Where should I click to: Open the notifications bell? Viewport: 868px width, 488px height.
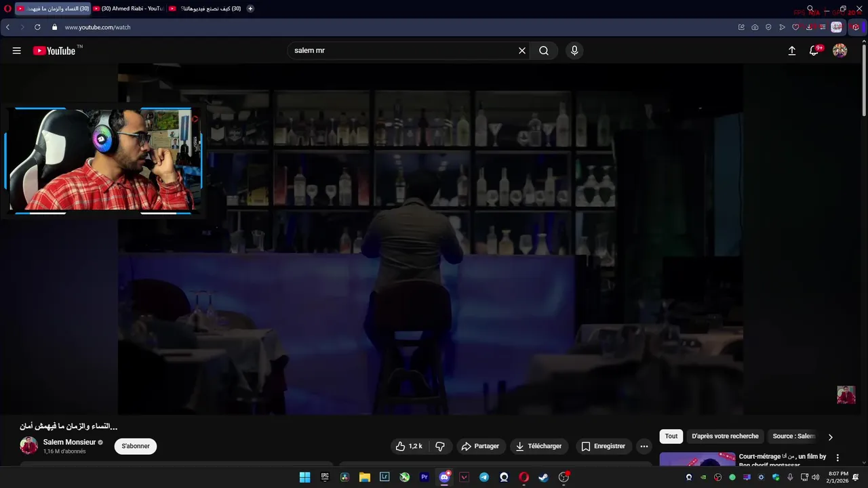814,51
